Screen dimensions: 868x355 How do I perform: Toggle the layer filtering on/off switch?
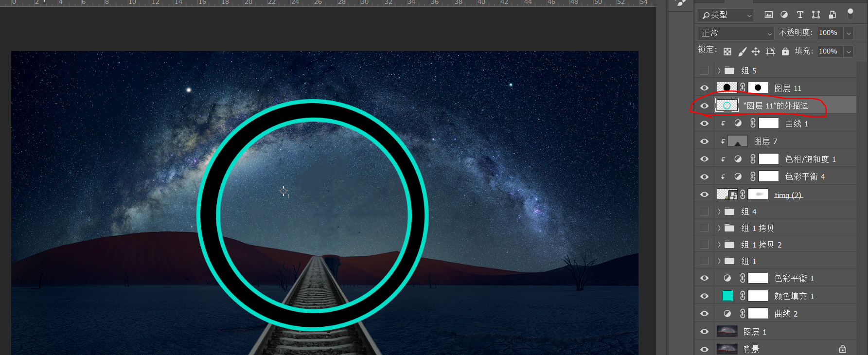pos(850,13)
